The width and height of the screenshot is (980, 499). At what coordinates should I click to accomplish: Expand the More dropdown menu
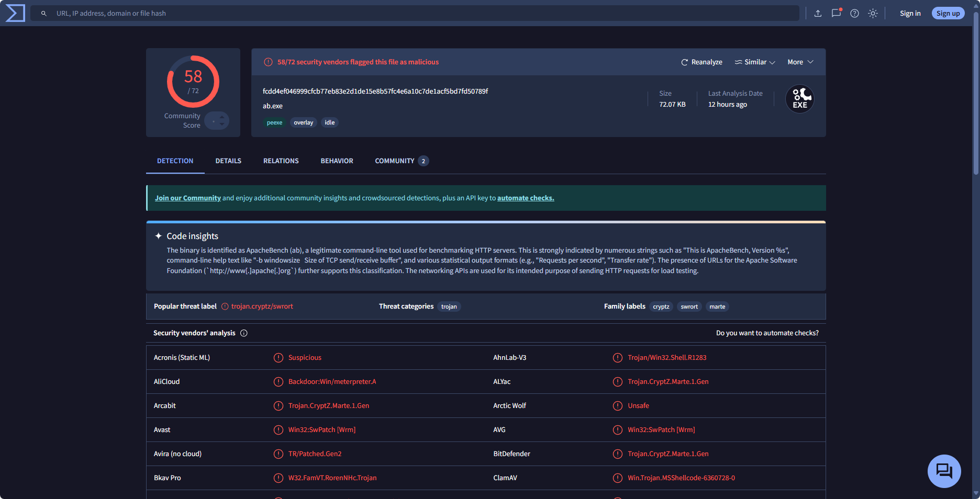coord(800,62)
